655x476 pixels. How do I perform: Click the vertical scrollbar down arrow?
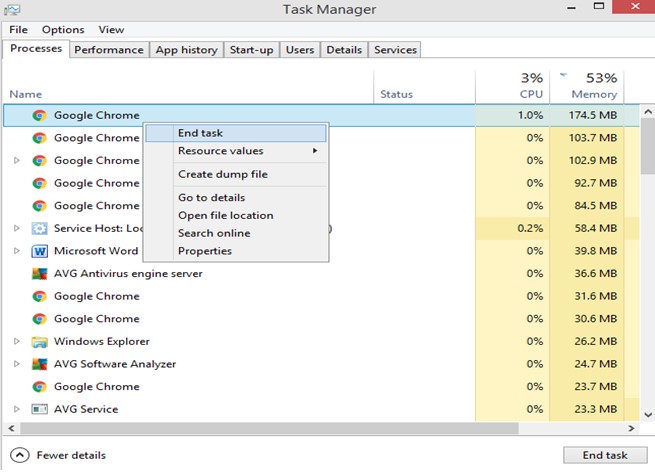pyautogui.click(x=648, y=415)
